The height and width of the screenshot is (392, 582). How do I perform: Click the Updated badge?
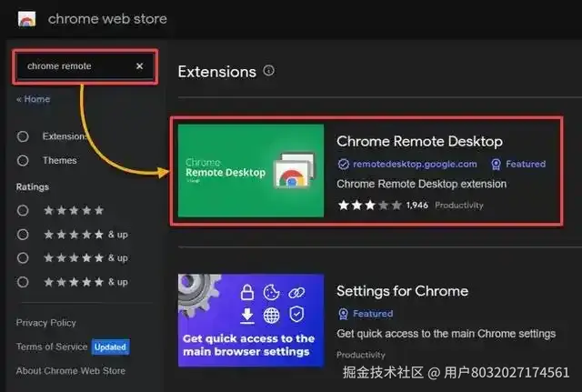(110, 347)
